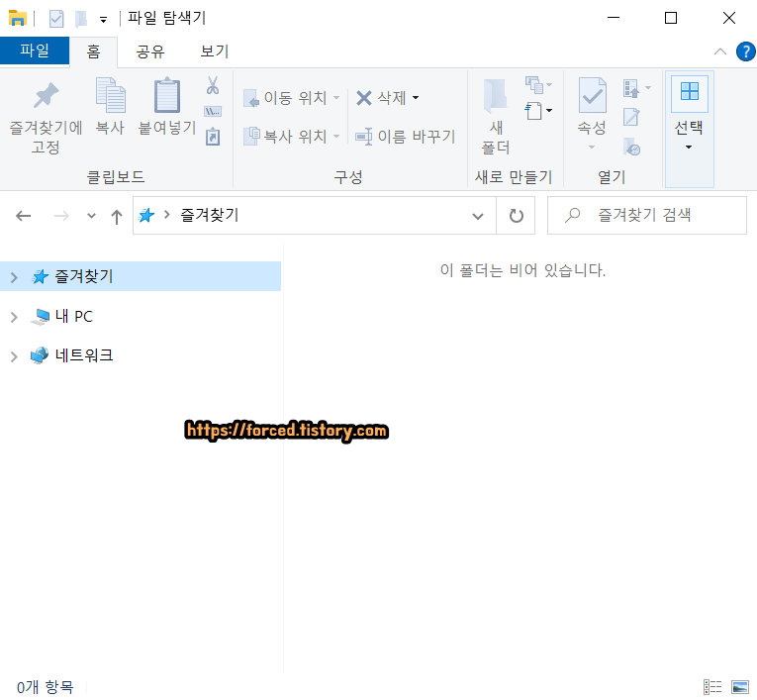The image size is (757, 700).
Task: Open the Delete (삭제) dropdown arrow
Action: click(x=416, y=98)
